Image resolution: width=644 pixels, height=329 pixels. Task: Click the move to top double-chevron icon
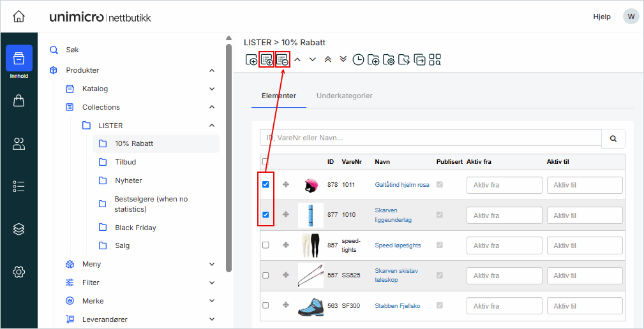pyautogui.click(x=328, y=59)
